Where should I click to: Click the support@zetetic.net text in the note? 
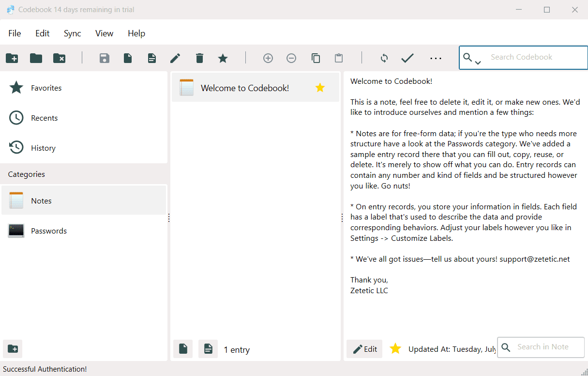coord(535,259)
